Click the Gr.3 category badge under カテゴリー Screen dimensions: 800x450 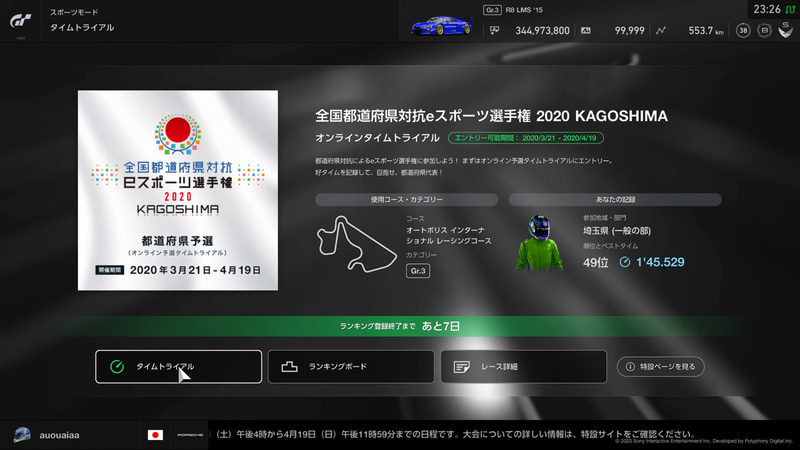tap(418, 271)
